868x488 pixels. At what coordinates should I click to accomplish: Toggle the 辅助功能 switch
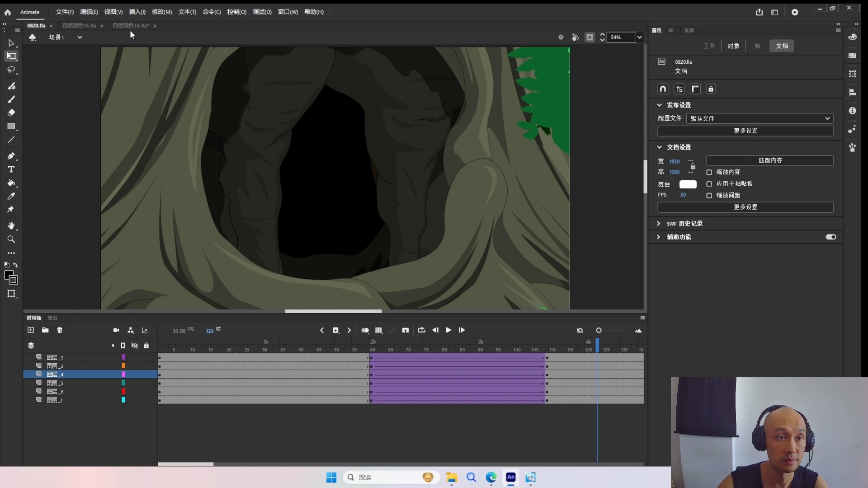tap(830, 237)
